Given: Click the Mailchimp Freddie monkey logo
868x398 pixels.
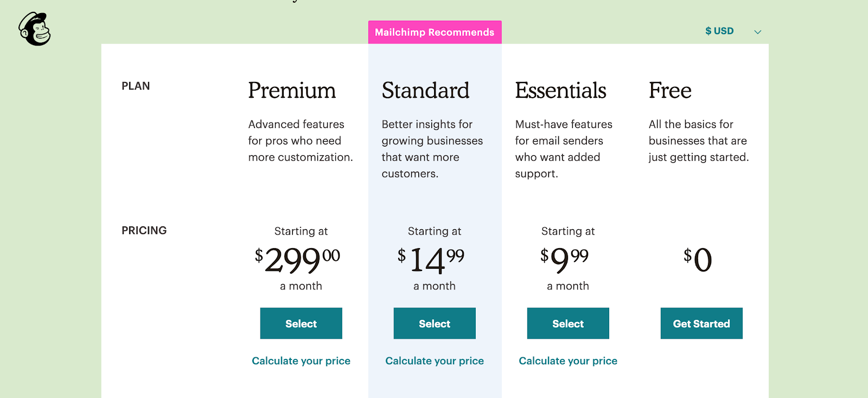Looking at the screenshot, I should [35, 29].
